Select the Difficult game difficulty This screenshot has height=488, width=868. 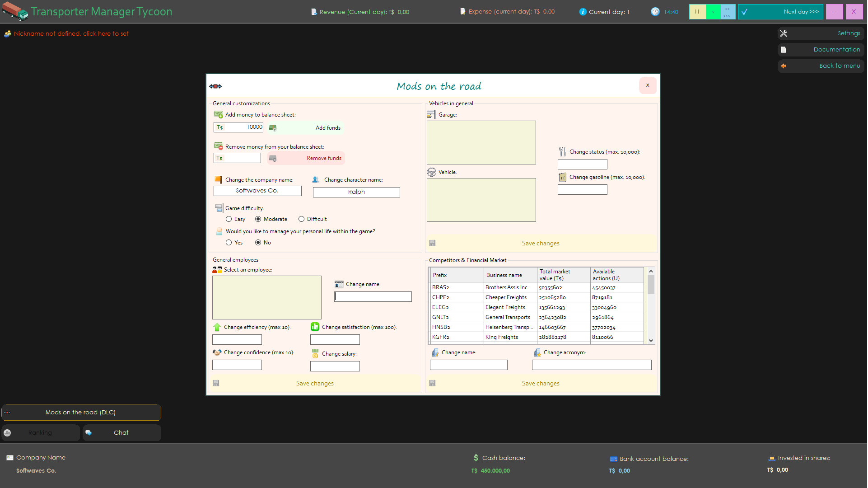(x=301, y=219)
